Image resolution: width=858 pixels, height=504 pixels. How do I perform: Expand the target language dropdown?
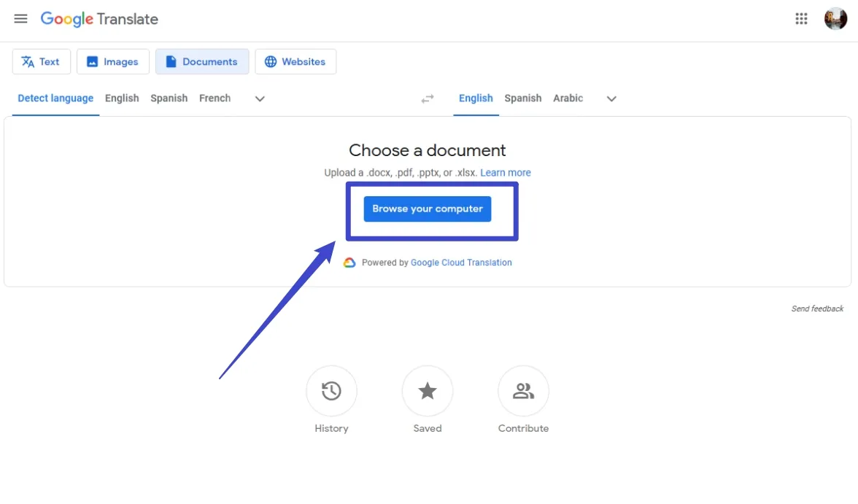(611, 98)
